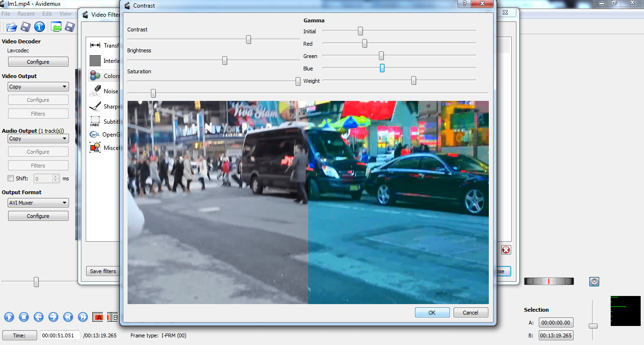Select the OpenGL filter category icon
This screenshot has width=644, height=345.
[x=94, y=135]
